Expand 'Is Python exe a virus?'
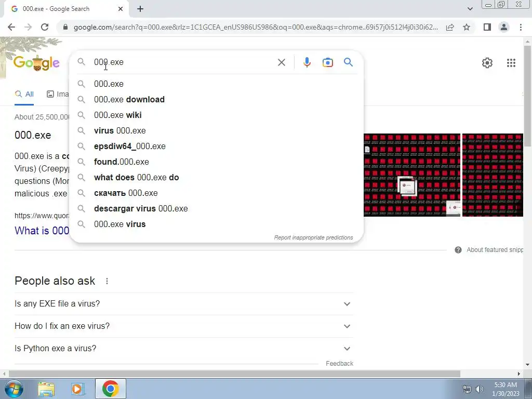This screenshot has height=399, width=532. (x=183, y=349)
